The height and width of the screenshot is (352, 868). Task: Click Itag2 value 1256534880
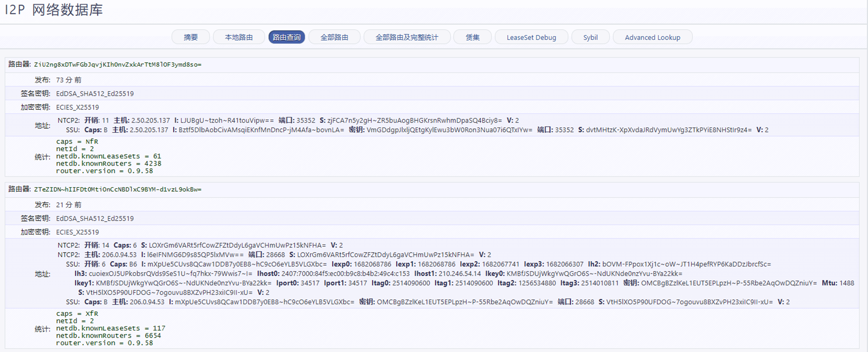(x=536, y=283)
